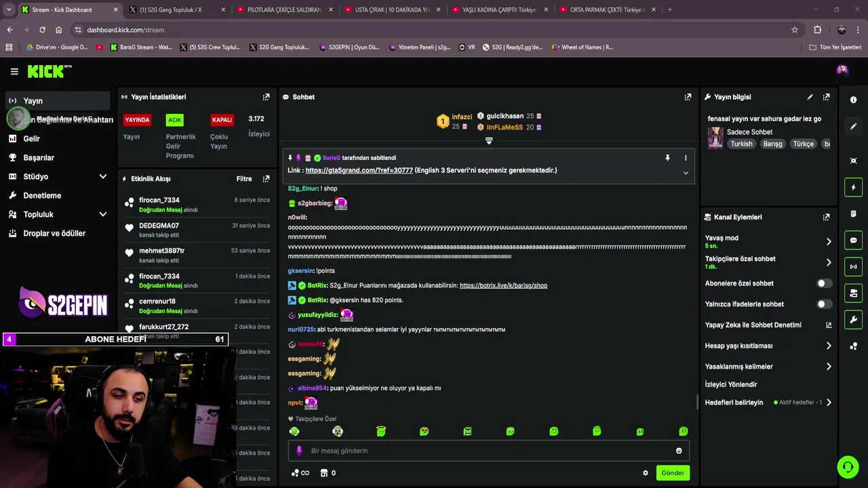Open chat settings gear icon
Image resolution: width=868 pixels, height=488 pixels.
[x=646, y=473]
